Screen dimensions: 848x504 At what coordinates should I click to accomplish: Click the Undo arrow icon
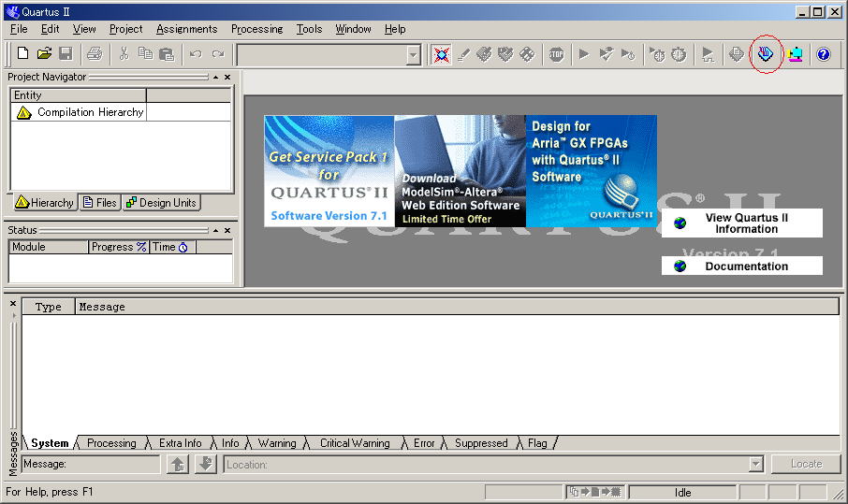pyautogui.click(x=196, y=54)
